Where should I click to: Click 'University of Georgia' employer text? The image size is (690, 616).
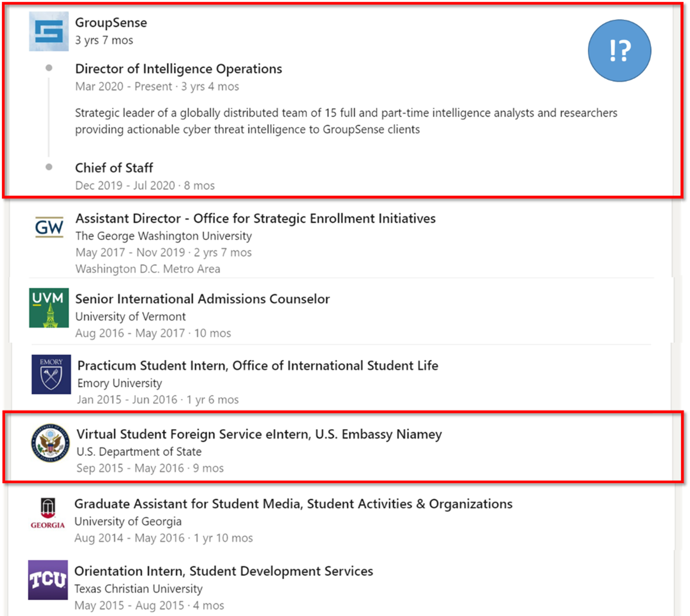[x=128, y=521]
